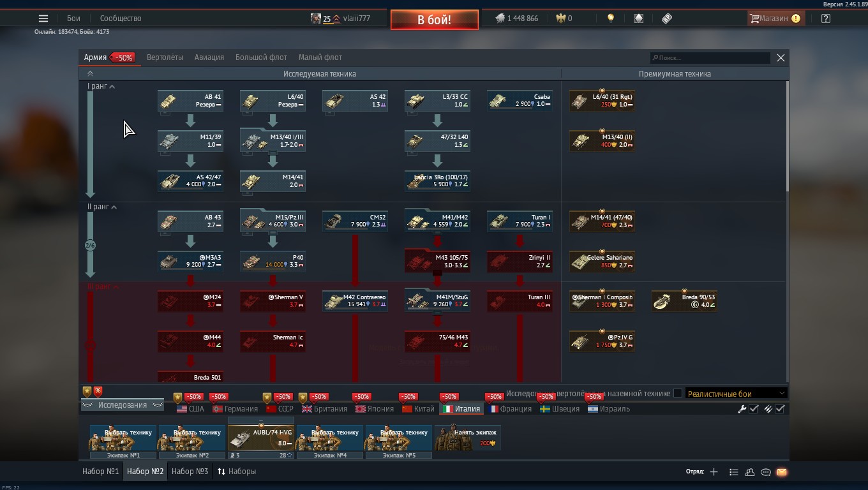Open the main hamburger menu
This screenshot has height=490, width=868.
[x=43, y=19]
